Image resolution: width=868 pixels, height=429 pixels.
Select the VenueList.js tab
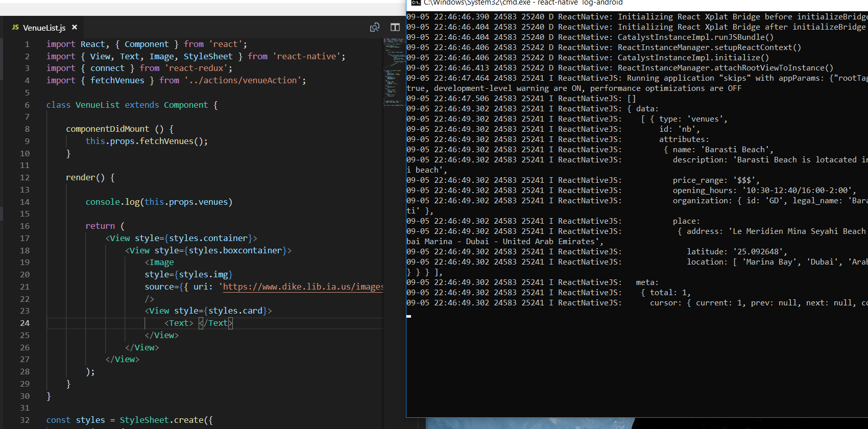[x=44, y=28]
